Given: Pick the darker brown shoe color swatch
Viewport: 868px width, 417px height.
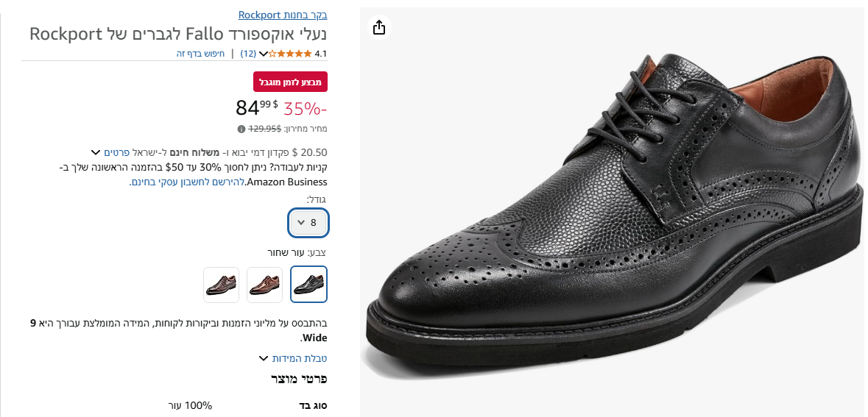Looking at the screenshot, I should (222, 285).
